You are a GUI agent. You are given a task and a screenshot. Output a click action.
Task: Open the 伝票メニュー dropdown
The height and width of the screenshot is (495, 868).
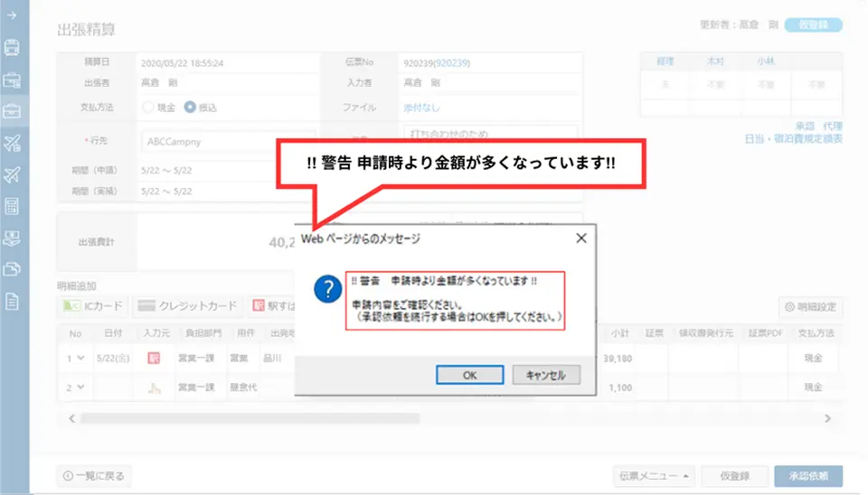[654, 476]
